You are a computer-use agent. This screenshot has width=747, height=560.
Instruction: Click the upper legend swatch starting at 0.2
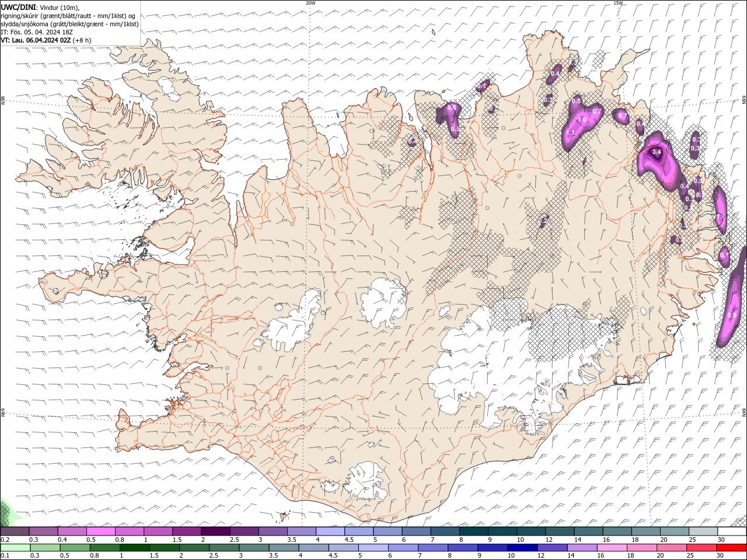click(x=15, y=531)
